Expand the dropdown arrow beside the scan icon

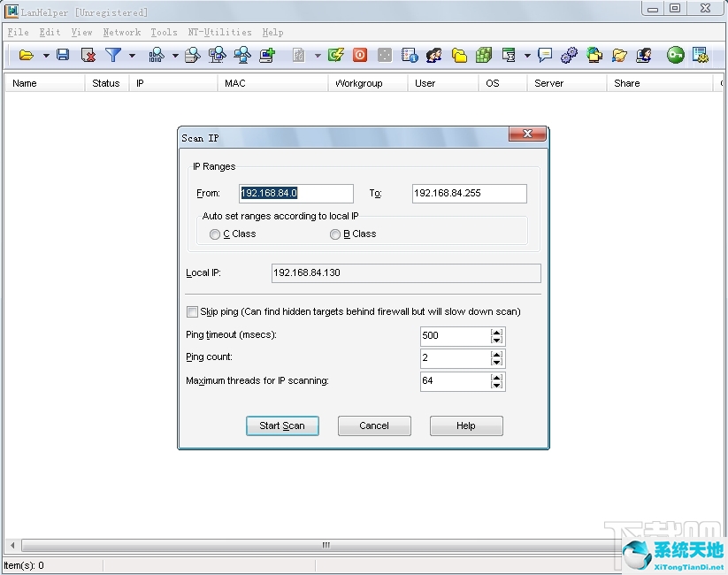click(175, 56)
